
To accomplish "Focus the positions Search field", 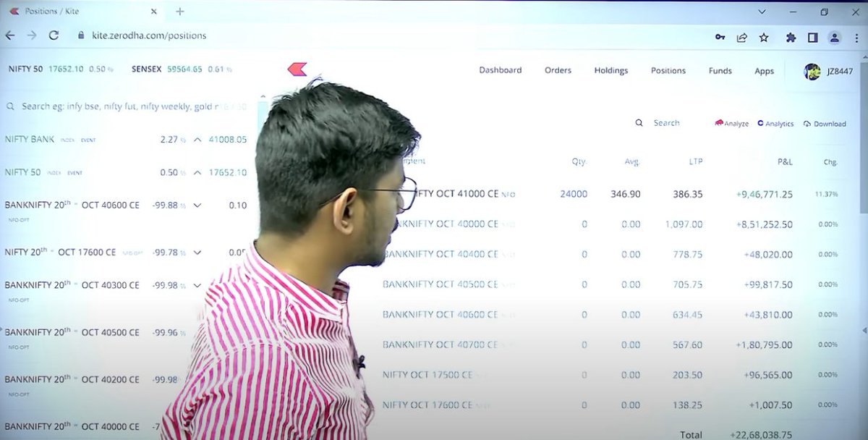I will click(667, 123).
